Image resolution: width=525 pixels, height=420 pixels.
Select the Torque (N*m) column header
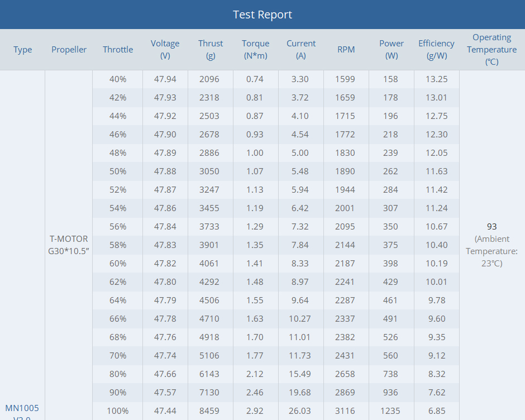click(255, 50)
